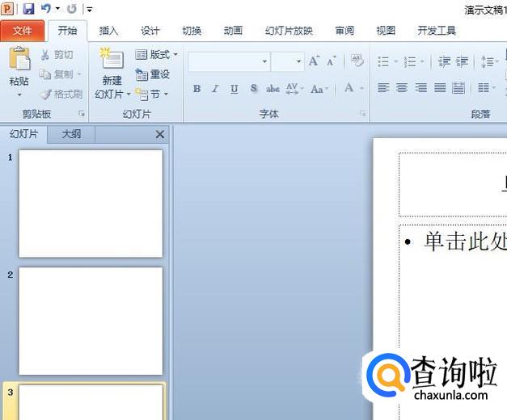This screenshot has height=420, width=507.
Task: Open the 版式 (Layout) dropdown
Action: (157, 55)
